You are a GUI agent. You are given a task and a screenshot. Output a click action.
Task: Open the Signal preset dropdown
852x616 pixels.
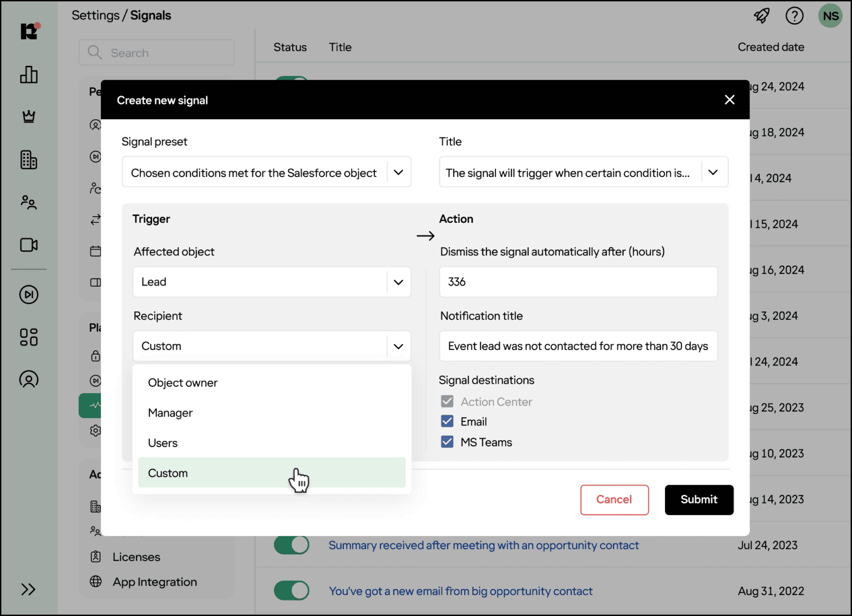(266, 172)
